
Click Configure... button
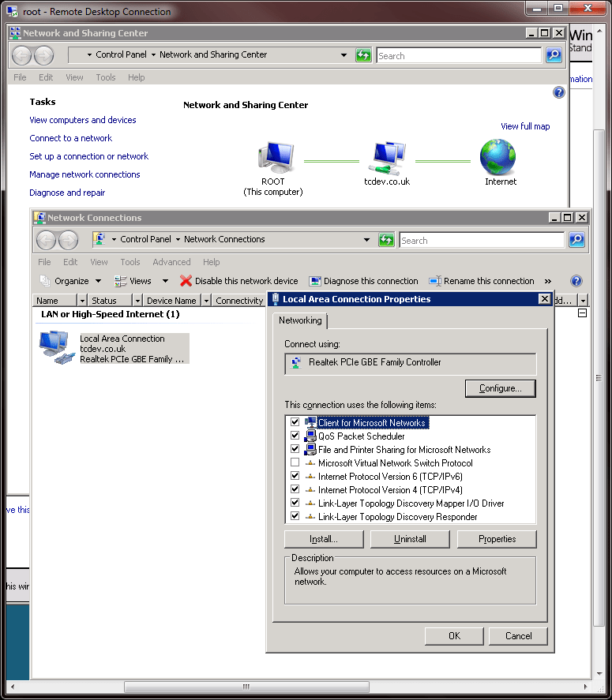(501, 388)
